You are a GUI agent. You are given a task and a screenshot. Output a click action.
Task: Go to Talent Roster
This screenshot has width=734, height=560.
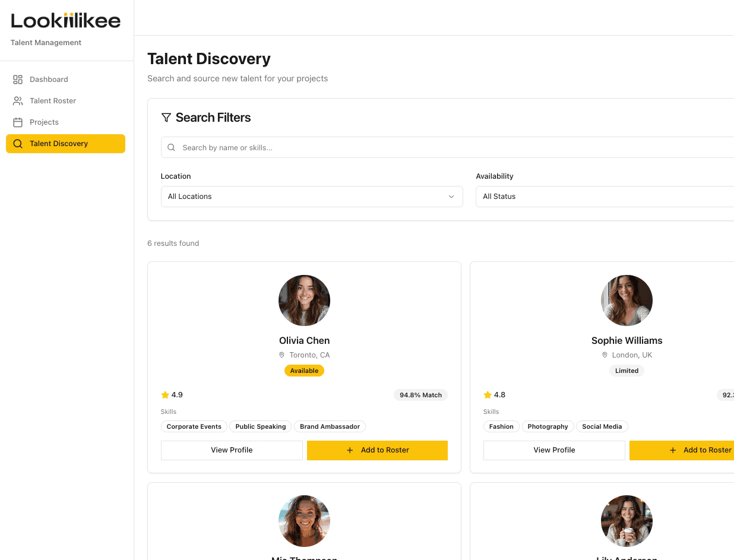pos(65,100)
